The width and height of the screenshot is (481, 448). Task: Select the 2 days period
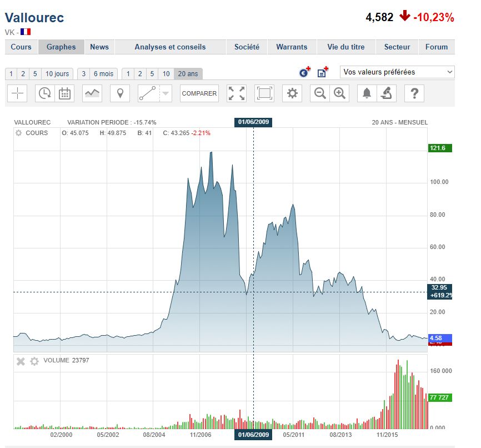point(23,74)
